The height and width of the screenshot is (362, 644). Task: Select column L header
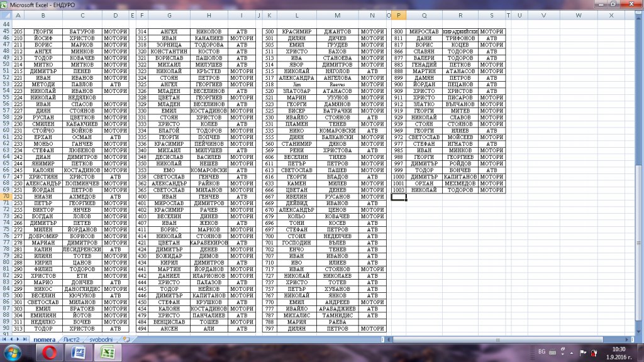(x=297, y=15)
